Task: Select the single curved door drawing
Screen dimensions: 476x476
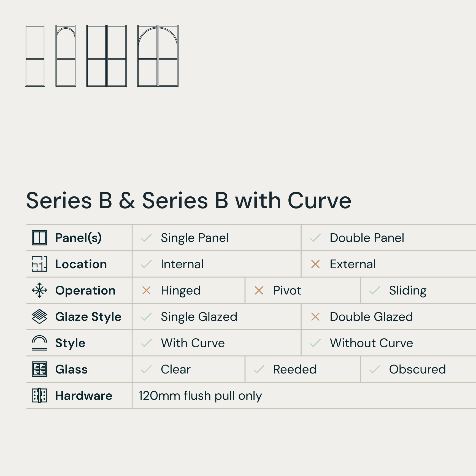Action: 66,56
